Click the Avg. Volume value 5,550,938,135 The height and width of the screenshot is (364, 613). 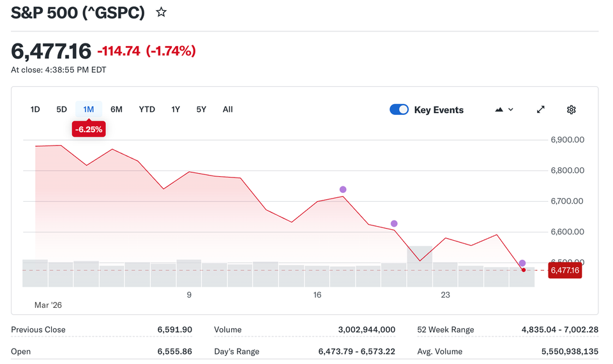(x=570, y=351)
